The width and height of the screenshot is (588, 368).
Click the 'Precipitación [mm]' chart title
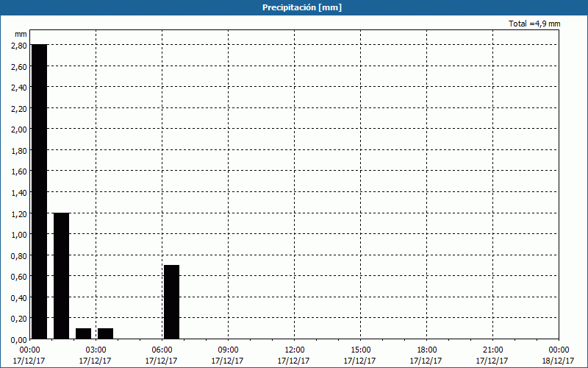(x=302, y=7)
